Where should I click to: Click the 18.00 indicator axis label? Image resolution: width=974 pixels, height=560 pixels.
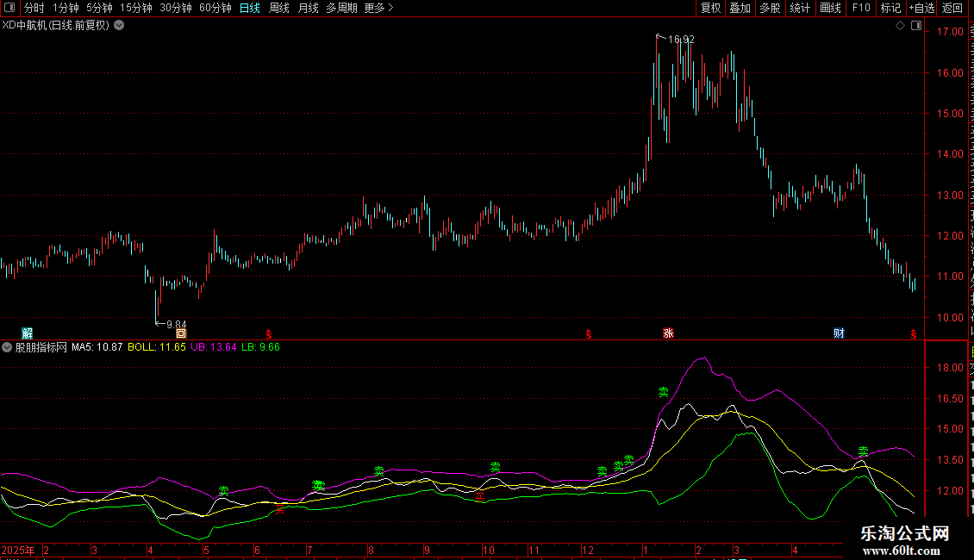tap(950, 368)
